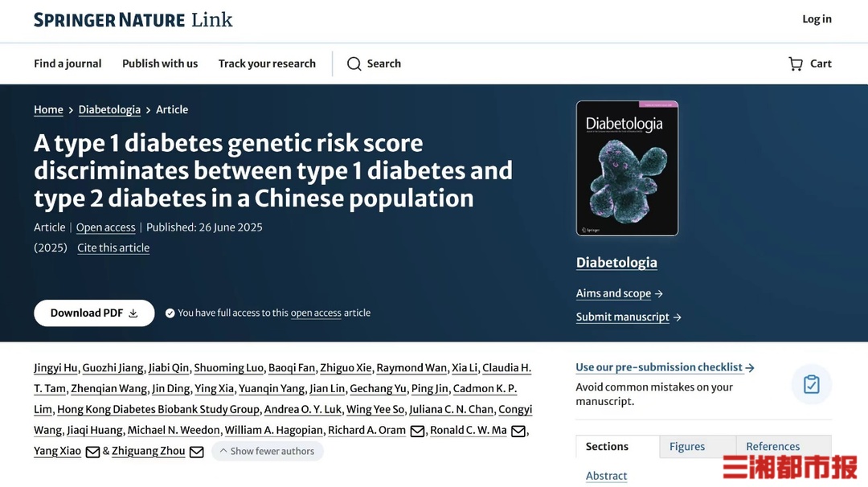Viewport: 868px width, 487px height.
Task: Open the shopping cart icon
Action: (796, 63)
